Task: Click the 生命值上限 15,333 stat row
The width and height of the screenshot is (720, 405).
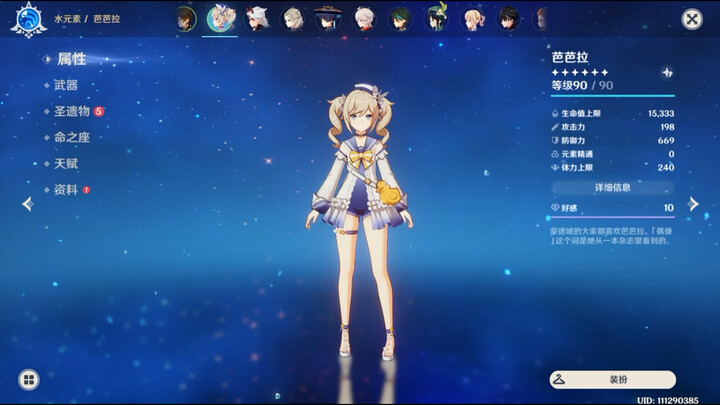Action: [613, 113]
